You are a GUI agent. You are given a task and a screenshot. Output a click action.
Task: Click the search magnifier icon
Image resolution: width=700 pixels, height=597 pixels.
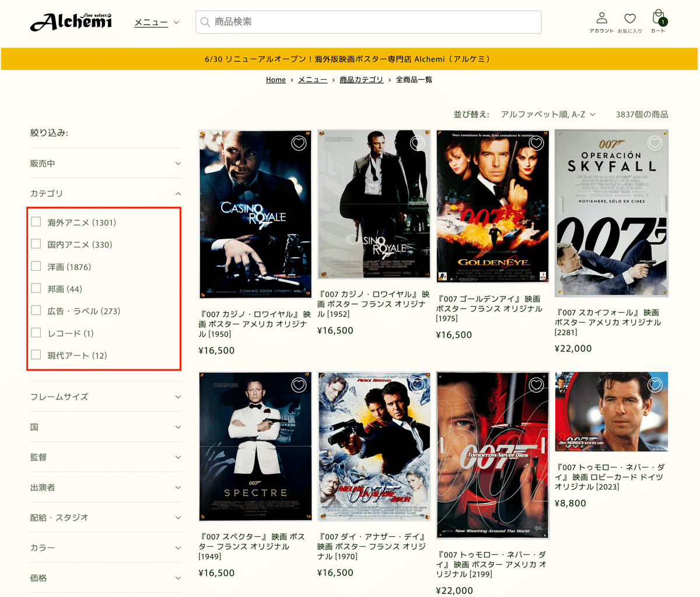coord(205,22)
